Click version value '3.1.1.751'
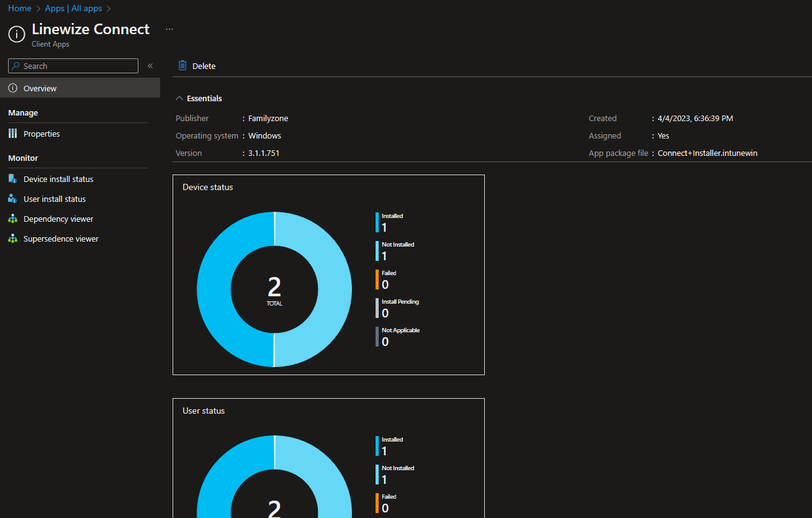The image size is (812, 518). click(x=264, y=153)
